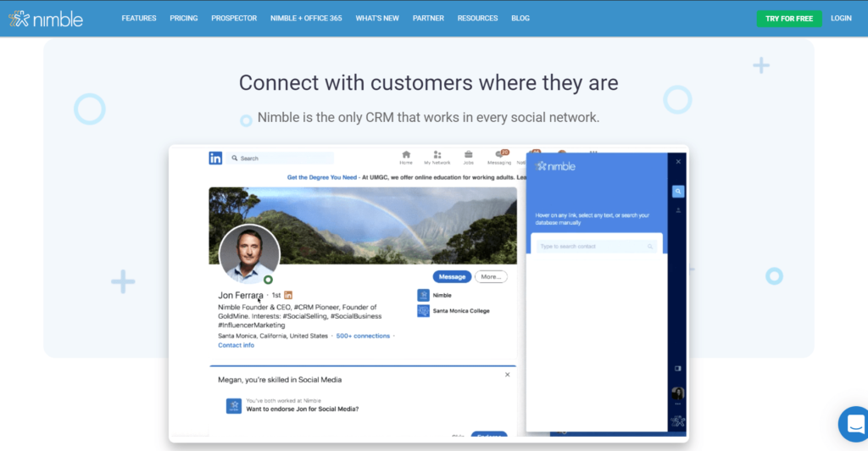The height and width of the screenshot is (451, 868).
Task: Click the Try For Free button
Action: tap(789, 19)
